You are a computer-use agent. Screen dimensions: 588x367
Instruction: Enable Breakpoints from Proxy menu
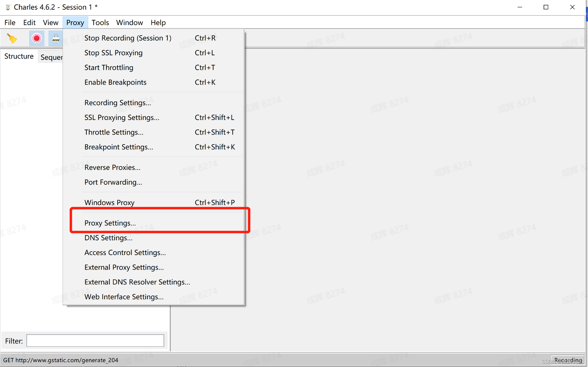pos(115,82)
